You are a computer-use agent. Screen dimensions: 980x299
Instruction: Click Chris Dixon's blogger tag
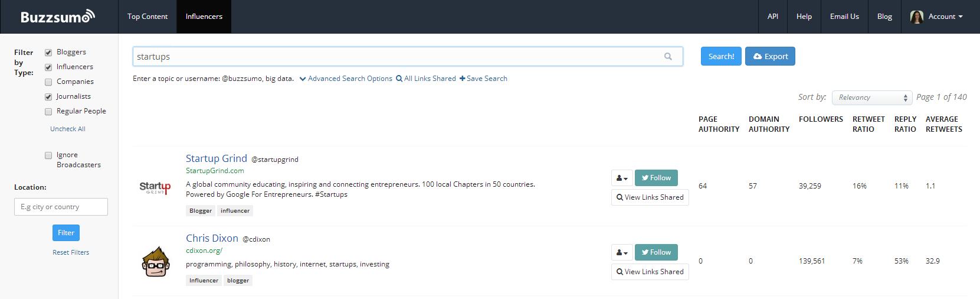[238, 281]
